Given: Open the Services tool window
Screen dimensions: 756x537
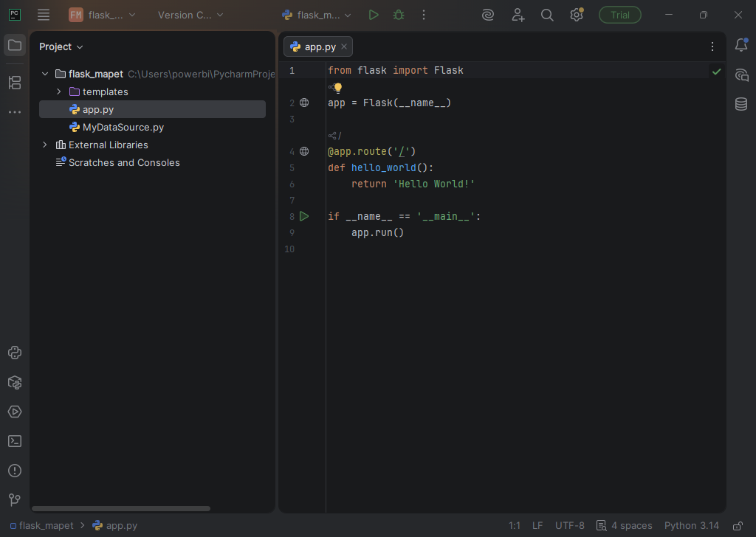Looking at the screenshot, I should click(x=15, y=412).
